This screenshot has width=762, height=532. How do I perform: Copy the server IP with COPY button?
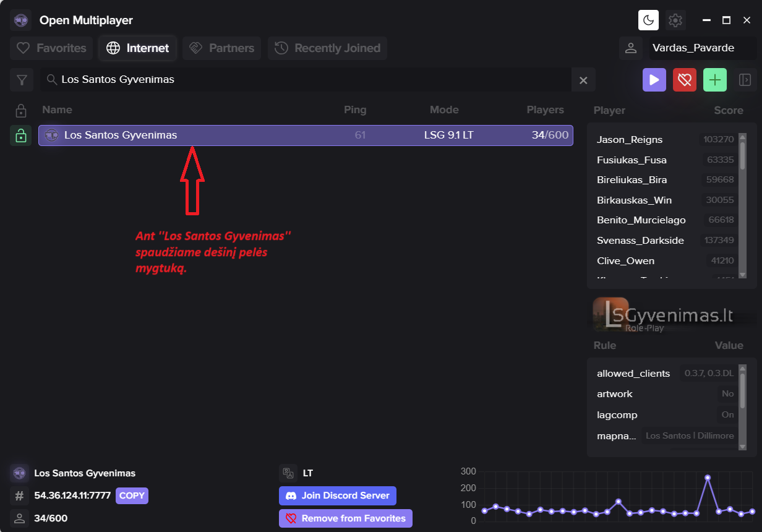132,496
